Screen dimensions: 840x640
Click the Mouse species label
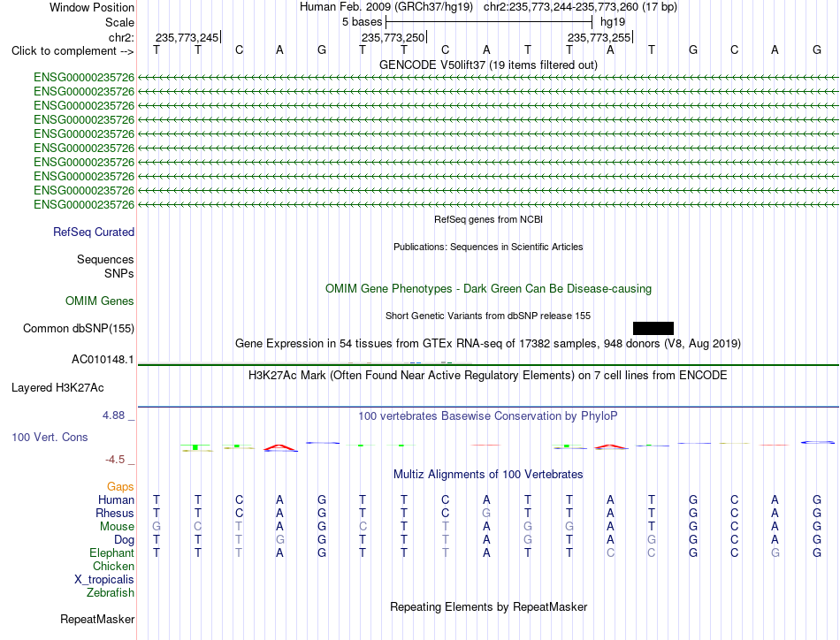[x=117, y=527]
